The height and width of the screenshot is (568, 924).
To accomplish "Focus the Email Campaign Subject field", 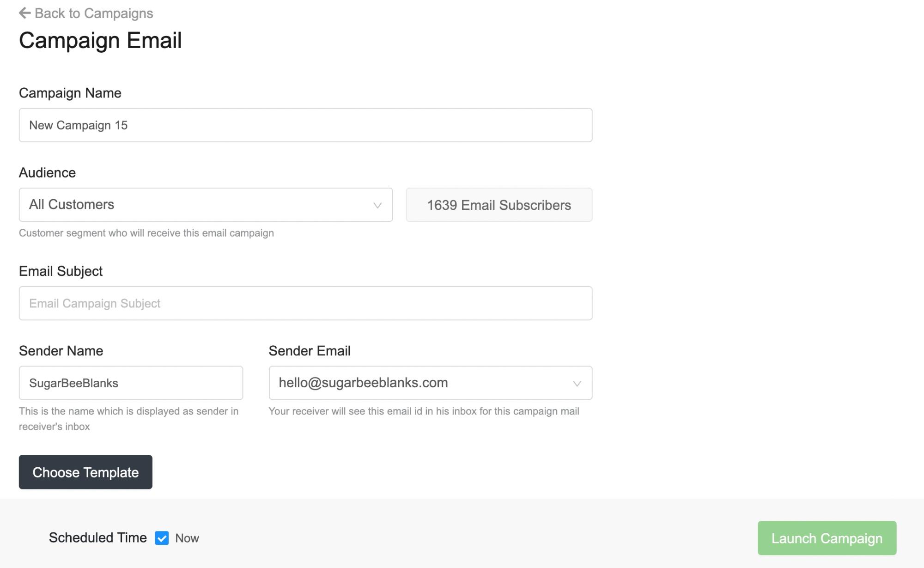I will (305, 303).
